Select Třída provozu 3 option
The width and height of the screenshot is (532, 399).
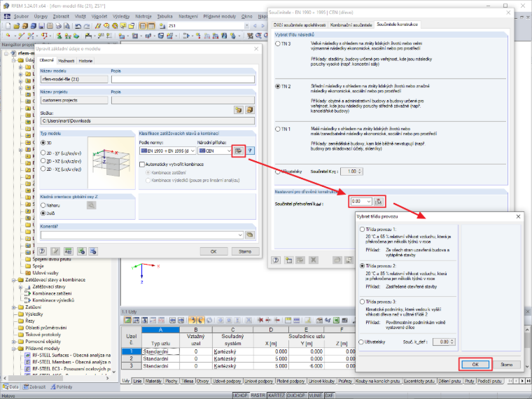tap(362, 302)
